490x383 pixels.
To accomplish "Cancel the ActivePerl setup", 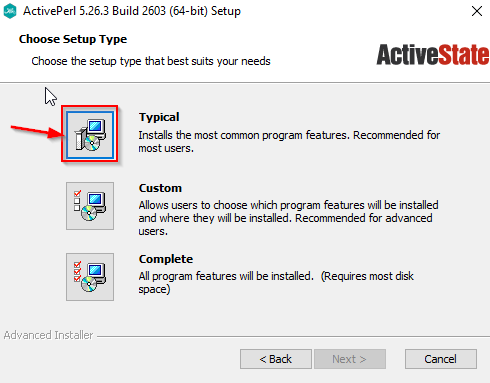I will coord(441,359).
